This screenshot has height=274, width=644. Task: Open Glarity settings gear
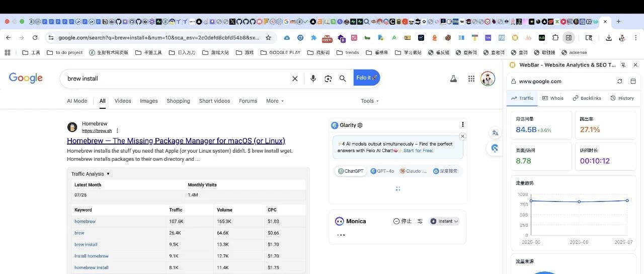point(360,125)
